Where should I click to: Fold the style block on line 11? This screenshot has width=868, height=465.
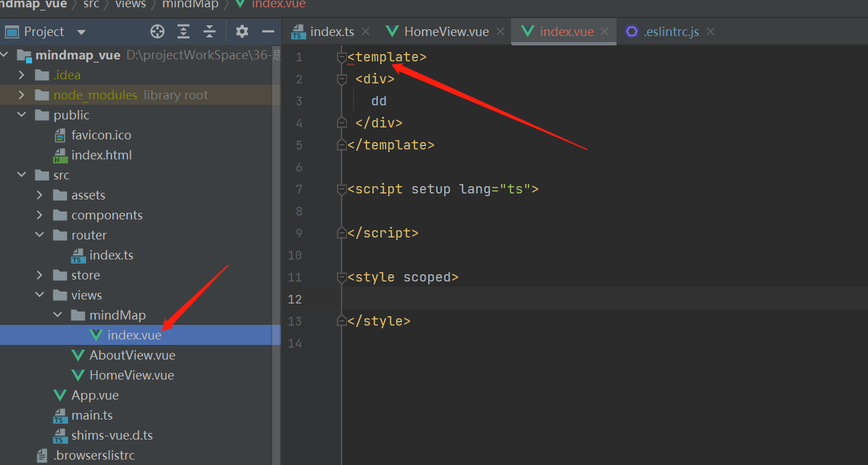(342, 278)
